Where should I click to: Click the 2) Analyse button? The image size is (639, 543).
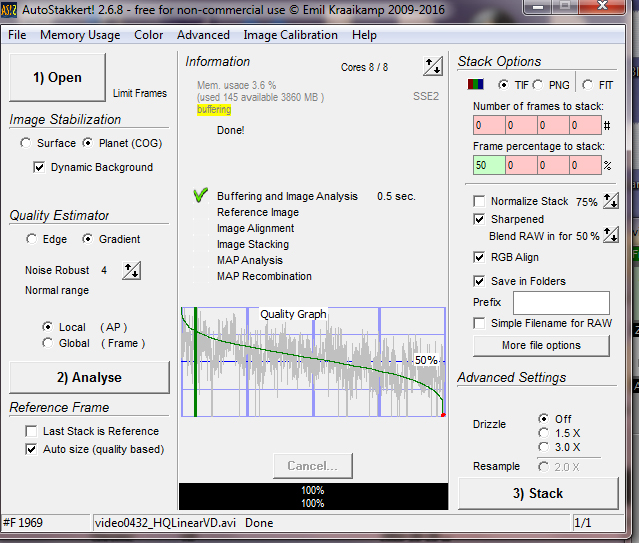pyautogui.click(x=89, y=377)
